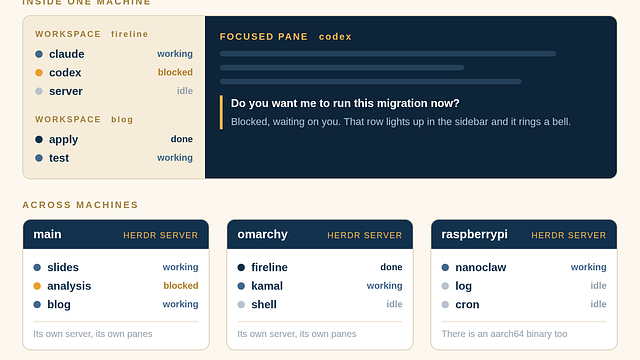
Task: Click the status dot beside nanoclaw
Action: pos(445,267)
